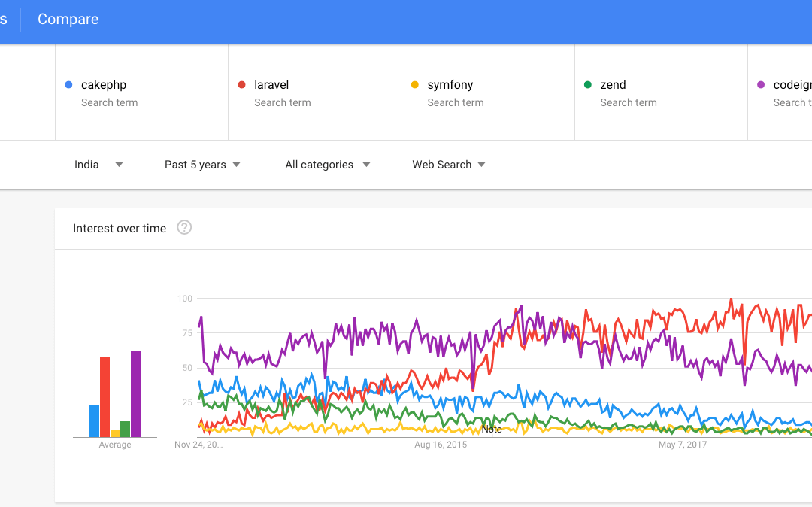Expand the Past 5 years dropdown

(x=202, y=165)
